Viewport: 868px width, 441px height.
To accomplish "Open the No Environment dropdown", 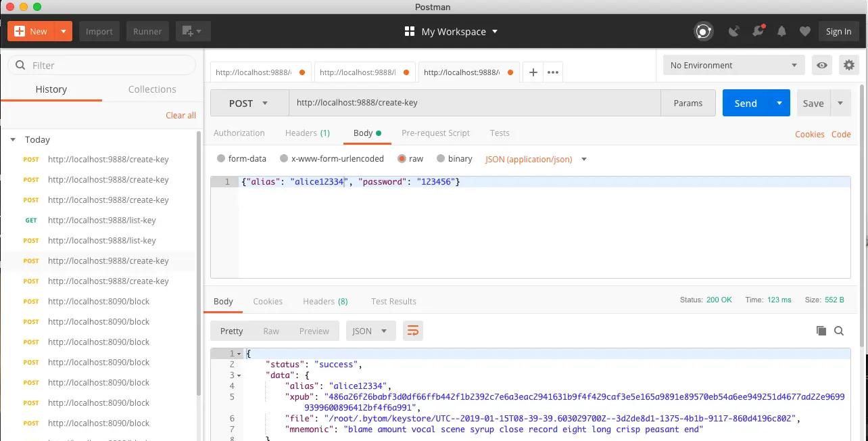I will click(x=733, y=65).
